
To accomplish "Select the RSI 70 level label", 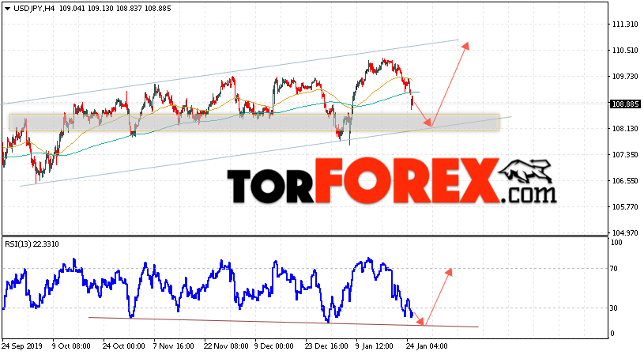I will 614,269.
